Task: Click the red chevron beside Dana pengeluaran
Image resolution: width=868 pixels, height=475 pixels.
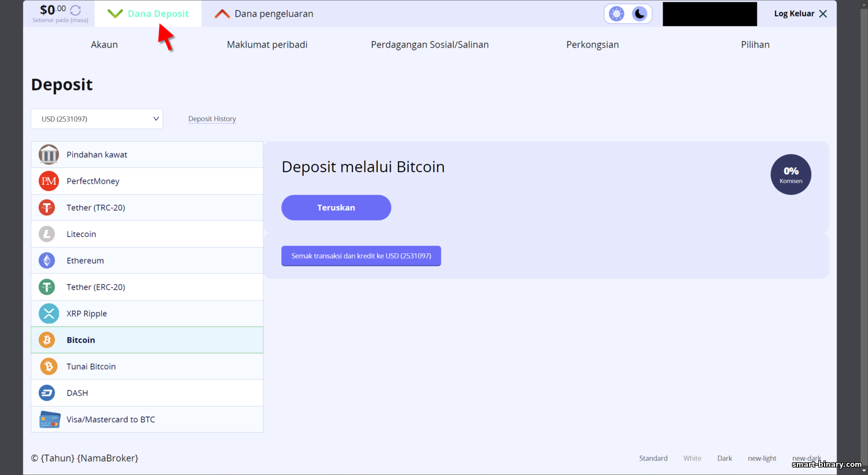Action: coord(222,13)
